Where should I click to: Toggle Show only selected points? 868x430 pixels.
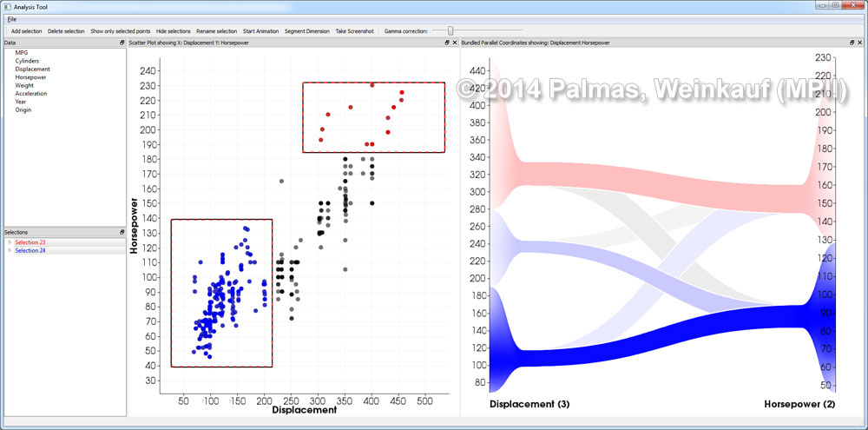[x=120, y=31]
